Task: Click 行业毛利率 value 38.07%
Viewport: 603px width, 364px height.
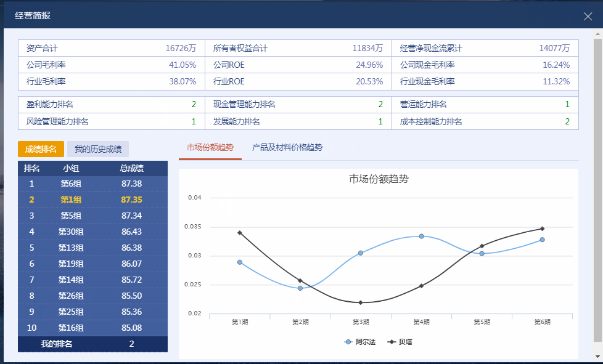Action: tap(183, 81)
